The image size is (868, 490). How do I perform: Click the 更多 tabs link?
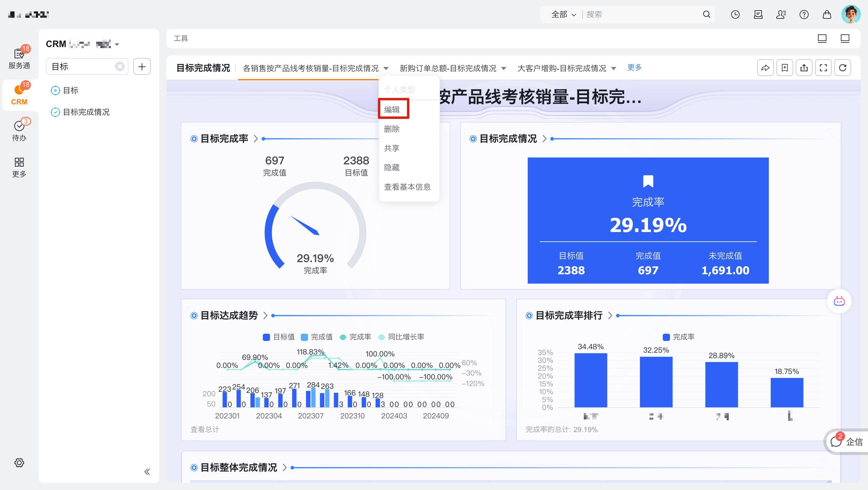pos(634,68)
